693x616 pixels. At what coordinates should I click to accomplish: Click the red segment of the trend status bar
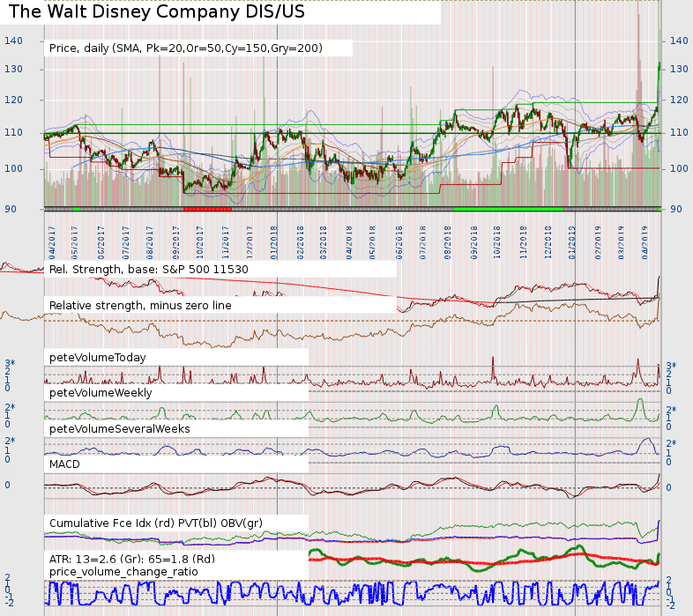207,209
